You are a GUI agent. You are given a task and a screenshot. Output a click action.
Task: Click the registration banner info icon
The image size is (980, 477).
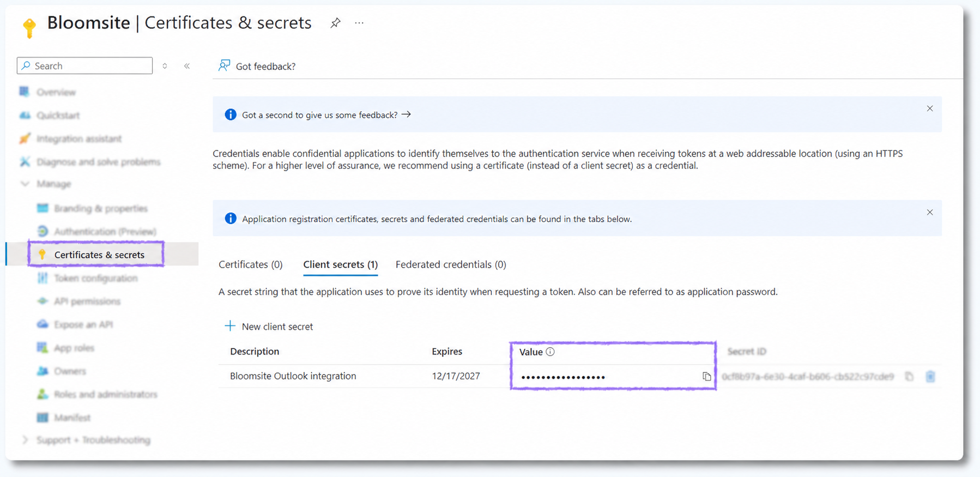[x=231, y=218]
